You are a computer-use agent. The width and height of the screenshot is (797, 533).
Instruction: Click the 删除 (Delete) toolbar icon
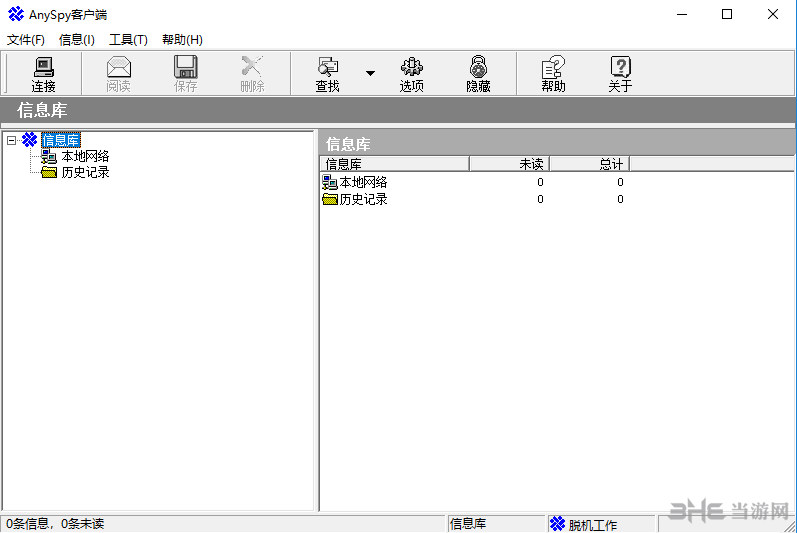pos(252,73)
